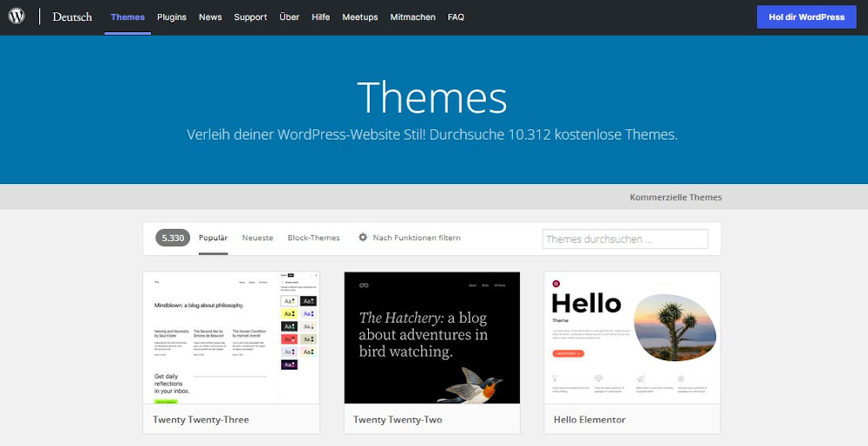Expand the Nach Funktionen filtern options
Viewport: 868px width, 446px height.
(x=417, y=238)
